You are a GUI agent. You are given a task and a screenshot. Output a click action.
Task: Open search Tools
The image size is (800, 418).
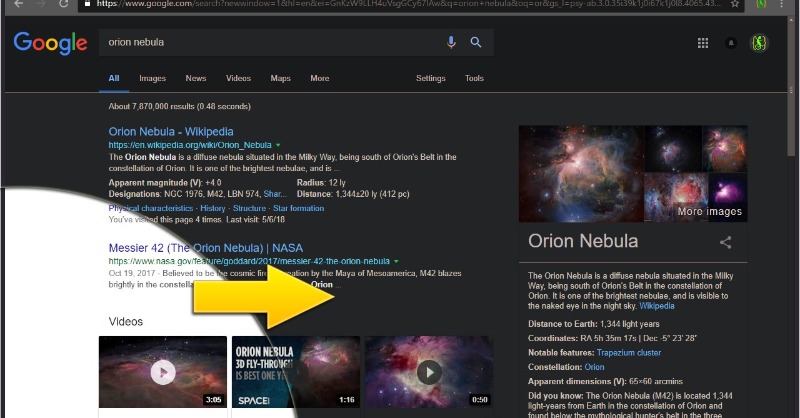tap(474, 78)
